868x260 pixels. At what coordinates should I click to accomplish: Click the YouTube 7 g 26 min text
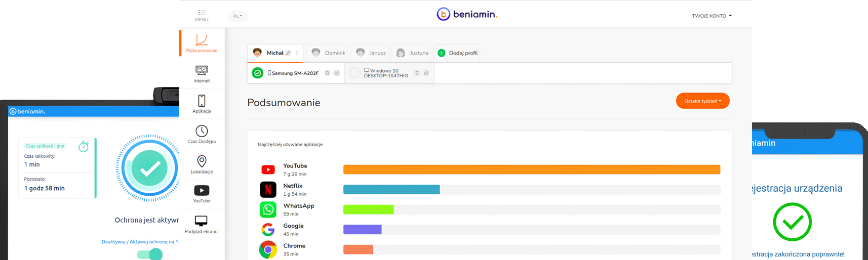pyautogui.click(x=295, y=174)
